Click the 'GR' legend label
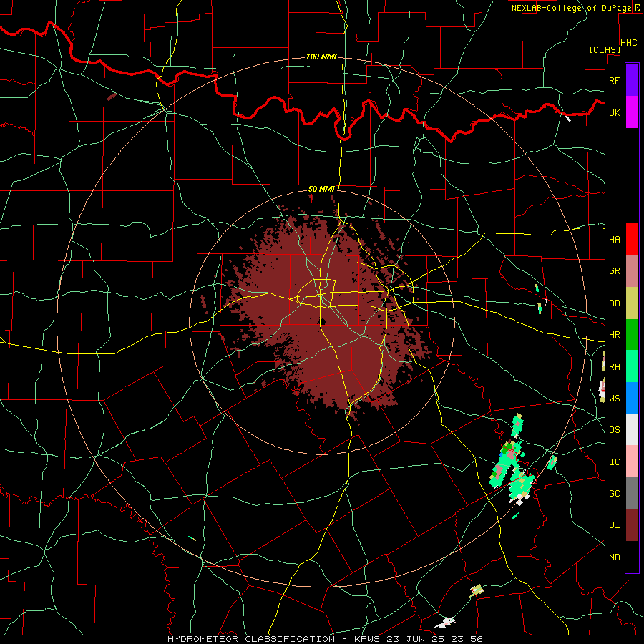Image resolution: width=644 pixels, height=644 pixels. [x=614, y=271]
